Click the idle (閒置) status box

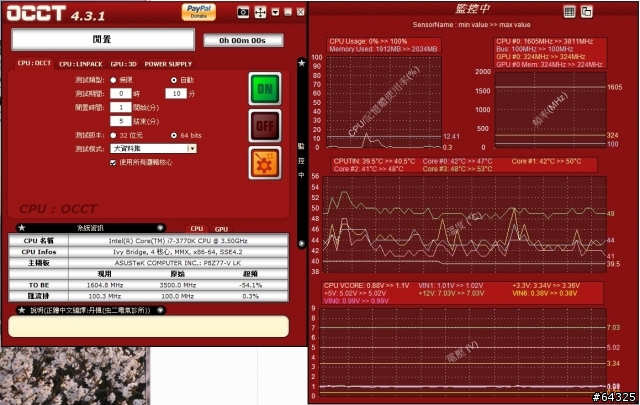point(103,40)
